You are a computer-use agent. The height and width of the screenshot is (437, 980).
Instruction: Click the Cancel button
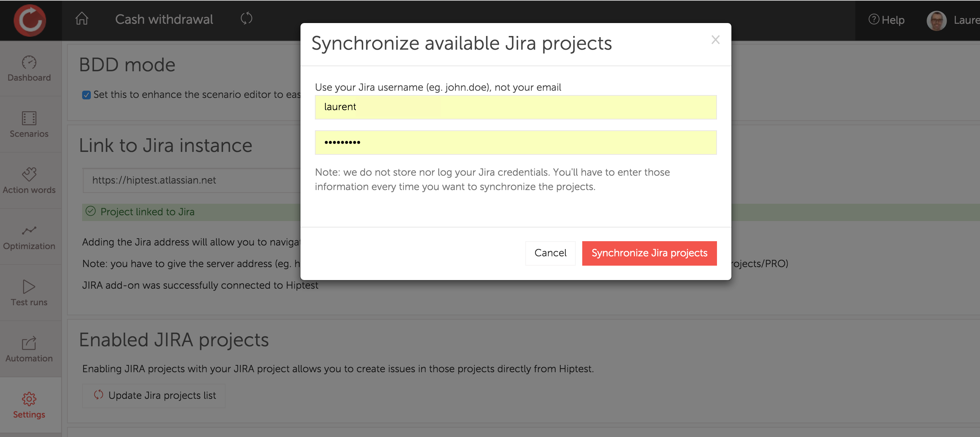click(x=550, y=253)
